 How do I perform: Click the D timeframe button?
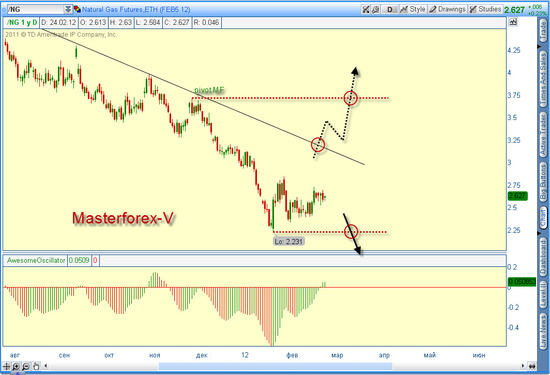coord(390,9)
